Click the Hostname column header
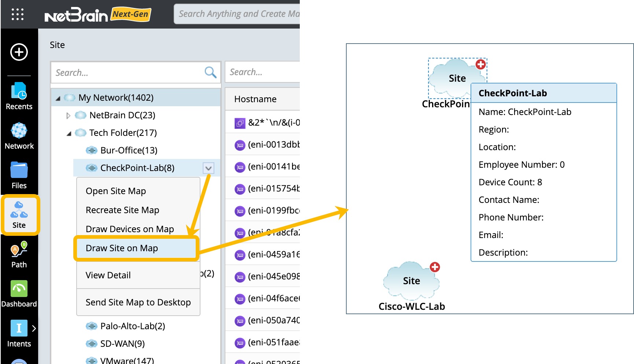This screenshot has width=634, height=364. (x=255, y=99)
